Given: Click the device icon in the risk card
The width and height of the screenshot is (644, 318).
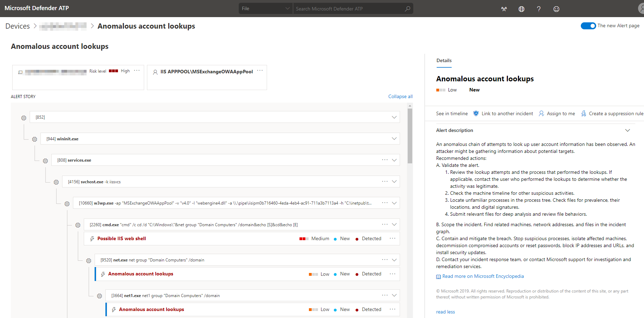Looking at the screenshot, I should click(20, 72).
